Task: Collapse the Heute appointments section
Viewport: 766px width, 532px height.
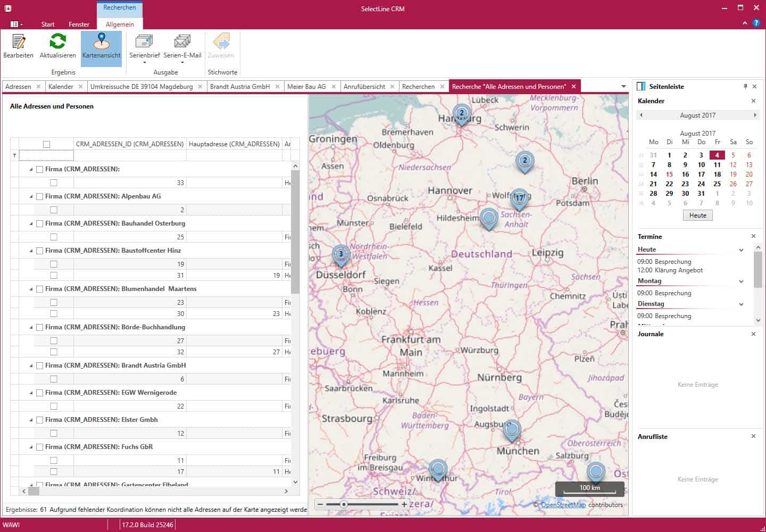Action: (741, 250)
